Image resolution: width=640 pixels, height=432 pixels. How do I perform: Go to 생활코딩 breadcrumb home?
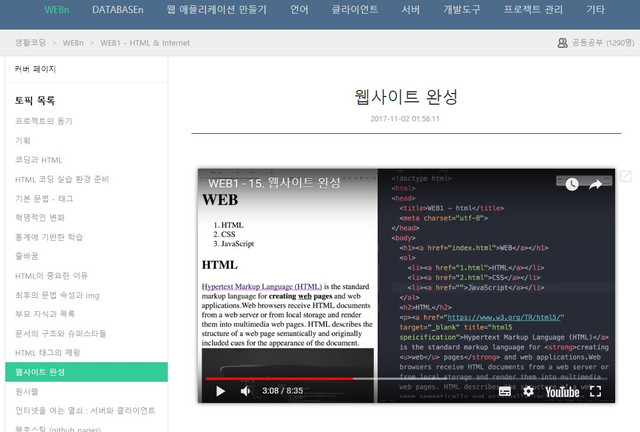click(30, 43)
